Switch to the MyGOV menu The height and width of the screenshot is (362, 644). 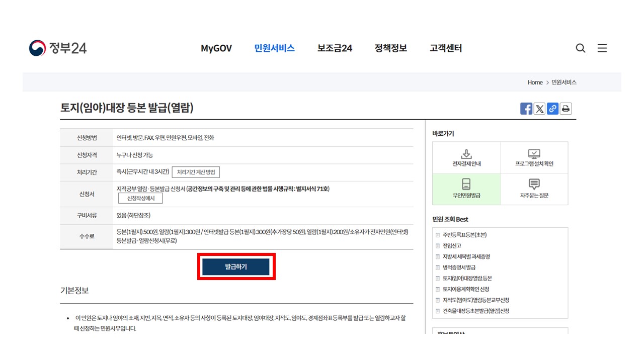click(x=216, y=48)
